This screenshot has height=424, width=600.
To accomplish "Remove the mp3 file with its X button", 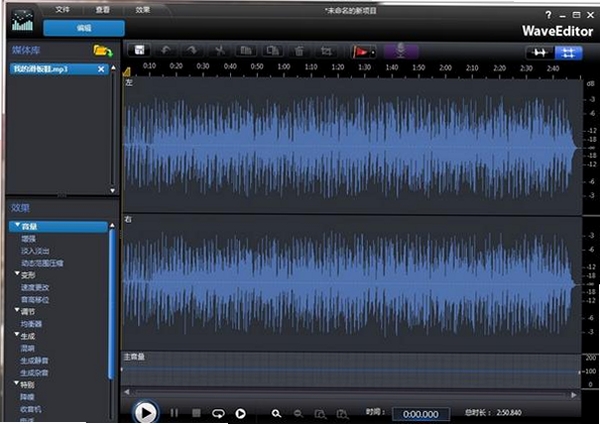I will point(101,69).
